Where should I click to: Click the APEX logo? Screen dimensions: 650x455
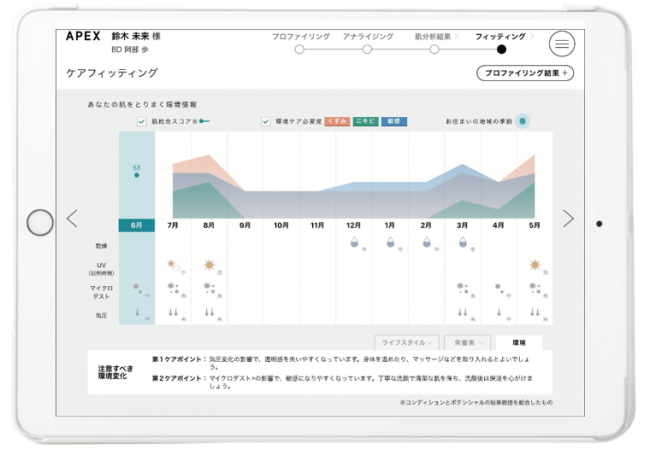[83, 36]
